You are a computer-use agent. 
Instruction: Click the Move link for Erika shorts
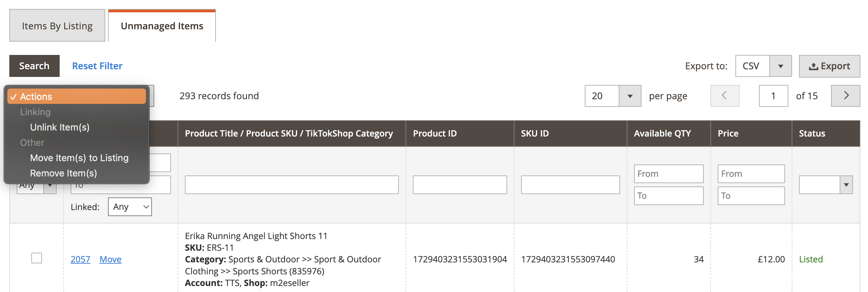[x=110, y=259]
